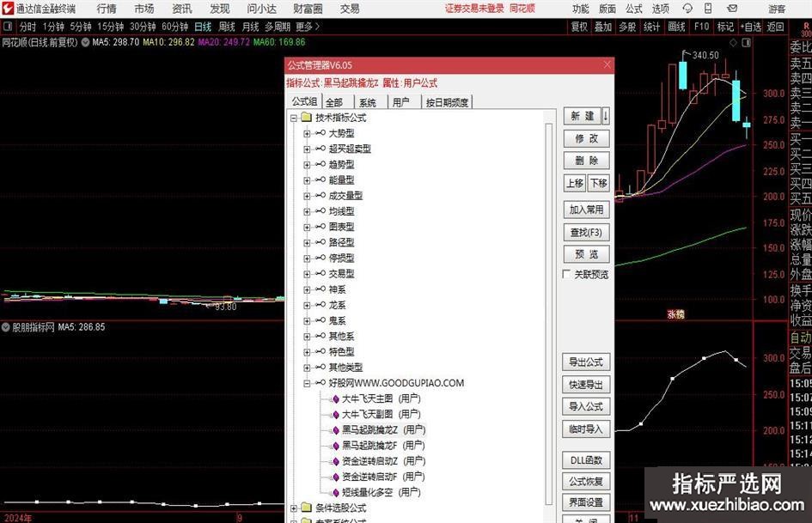The width and height of the screenshot is (812, 523).
Task: Open the 行情 menu
Action: click(107, 9)
